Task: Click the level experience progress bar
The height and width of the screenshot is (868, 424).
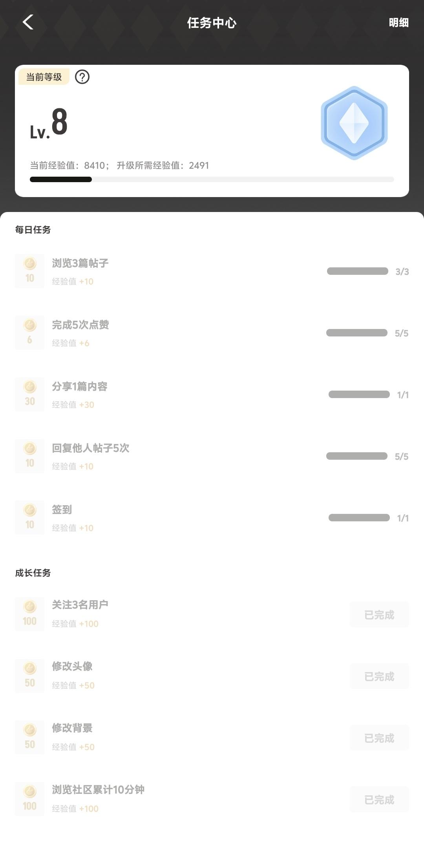Action: tap(212, 179)
